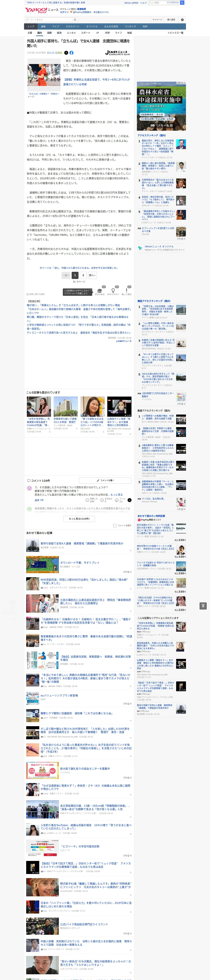
Task: Toggle the コメント非表示 checkbox
Action: [x=115, y=525]
